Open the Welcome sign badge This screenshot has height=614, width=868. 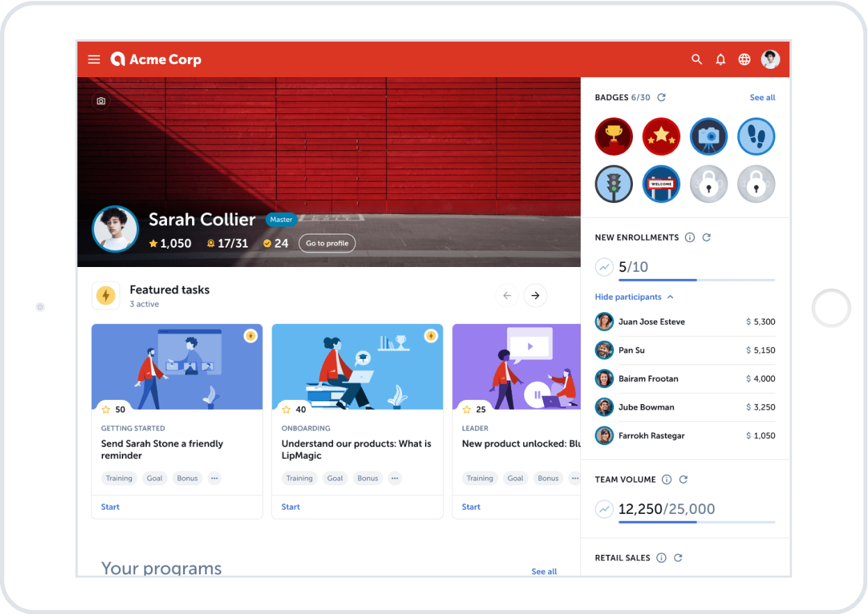[661, 184]
